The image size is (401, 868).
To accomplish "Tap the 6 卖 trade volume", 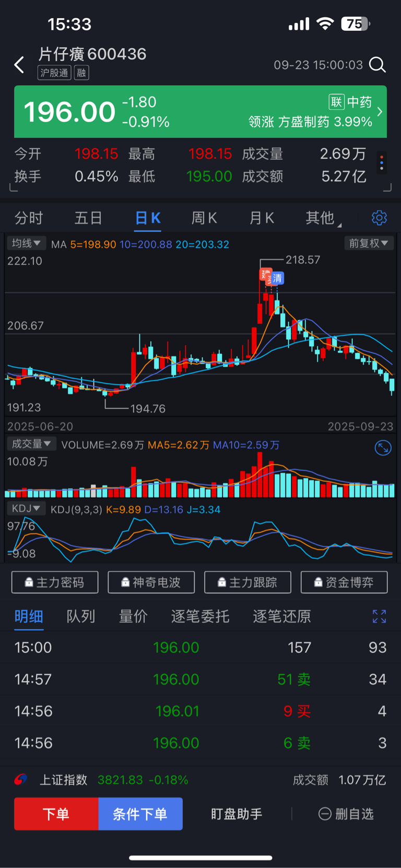I will pyautogui.click(x=297, y=743).
